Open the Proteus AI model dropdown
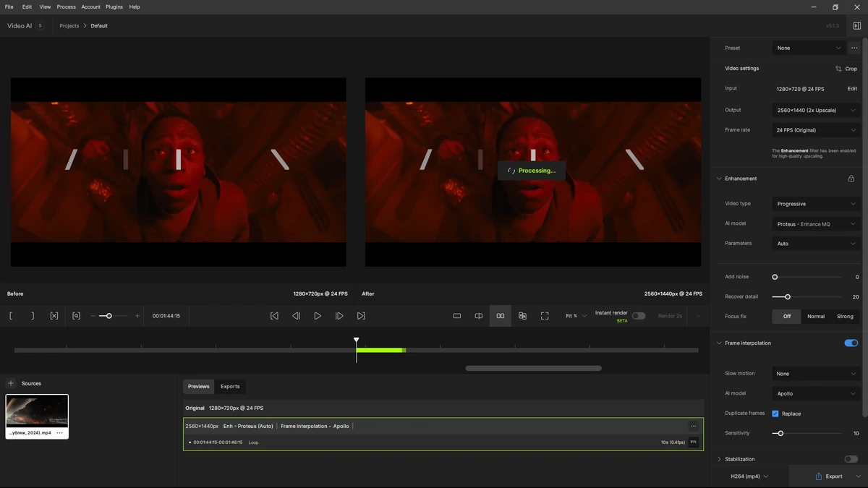868x488 pixels. [816, 224]
